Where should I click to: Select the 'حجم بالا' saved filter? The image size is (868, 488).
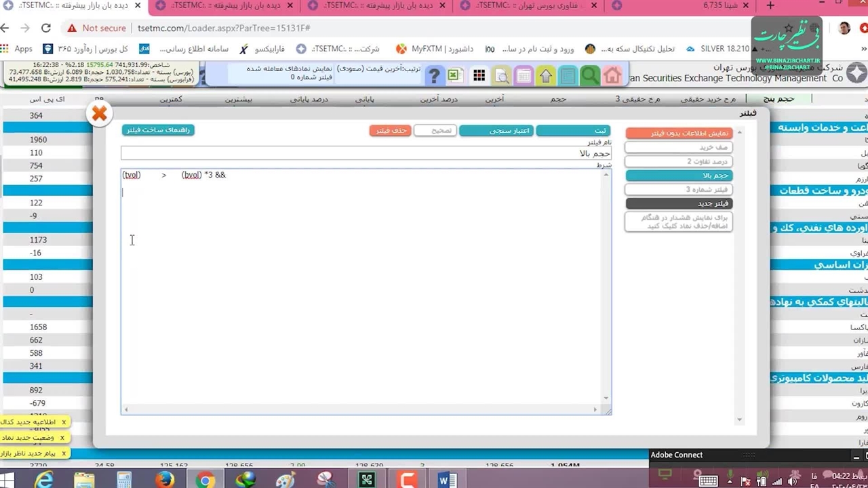pyautogui.click(x=678, y=176)
